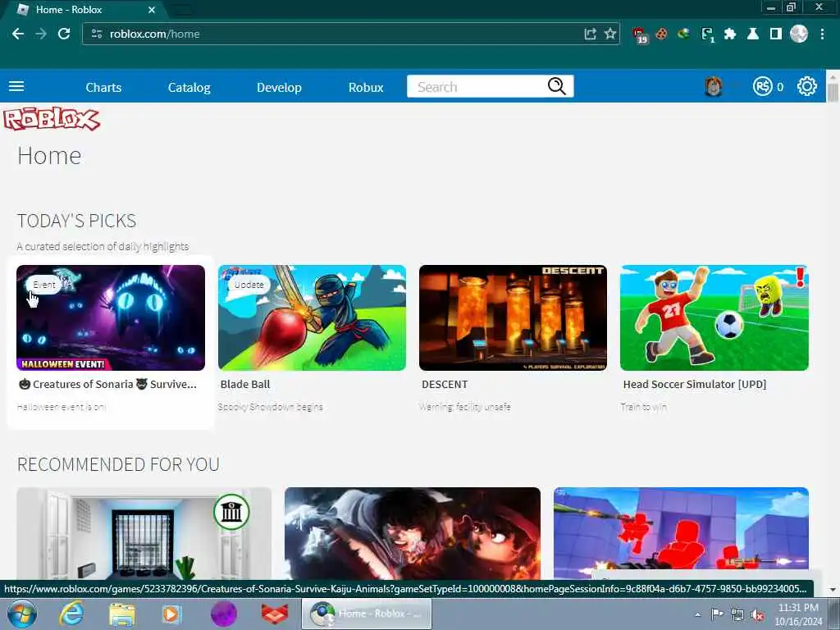Click the Creatures of Sonaria title link
This screenshot has height=630, width=840.
pos(107,384)
